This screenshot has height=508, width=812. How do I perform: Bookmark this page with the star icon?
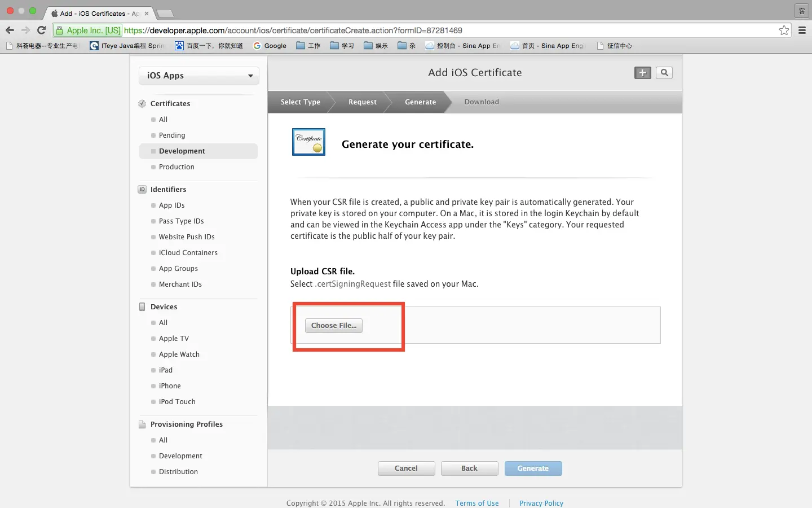tap(784, 30)
